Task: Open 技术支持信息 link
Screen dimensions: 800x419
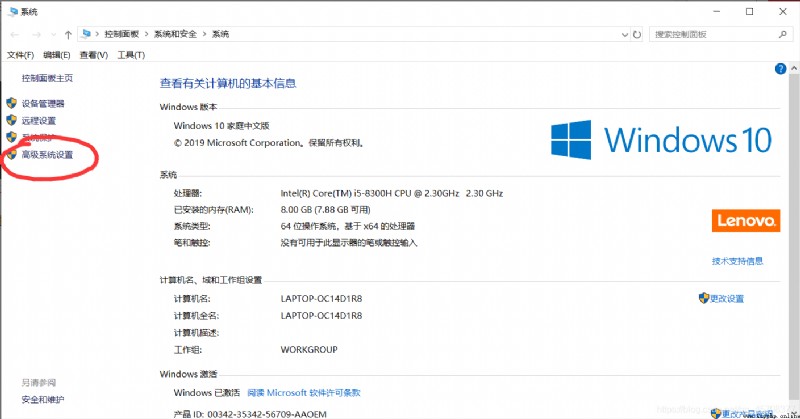Action: [737, 261]
